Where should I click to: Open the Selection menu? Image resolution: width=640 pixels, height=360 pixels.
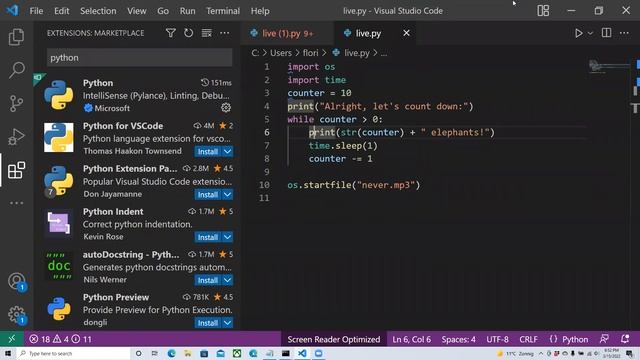click(x=98, y=11)
